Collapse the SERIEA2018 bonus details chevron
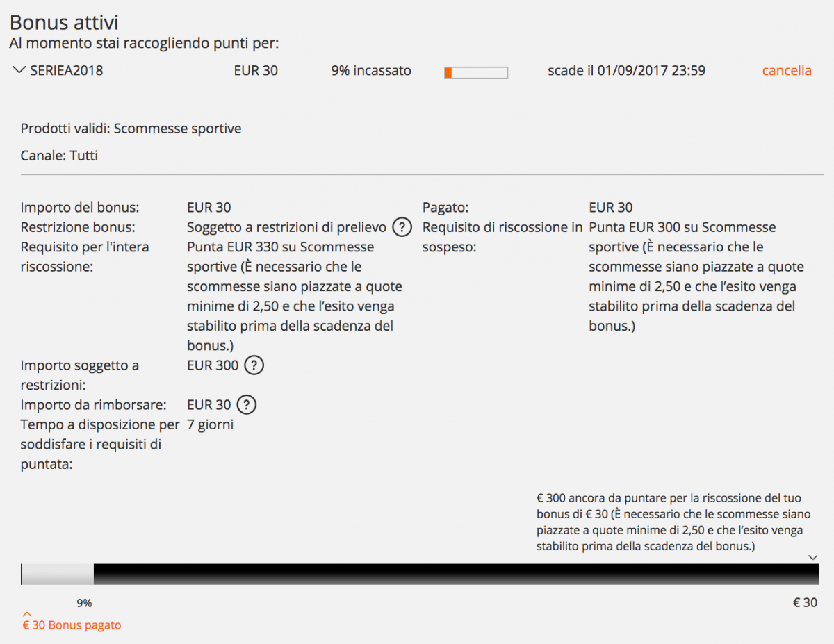This screenshot has height=644, width=834. point(19,70)
